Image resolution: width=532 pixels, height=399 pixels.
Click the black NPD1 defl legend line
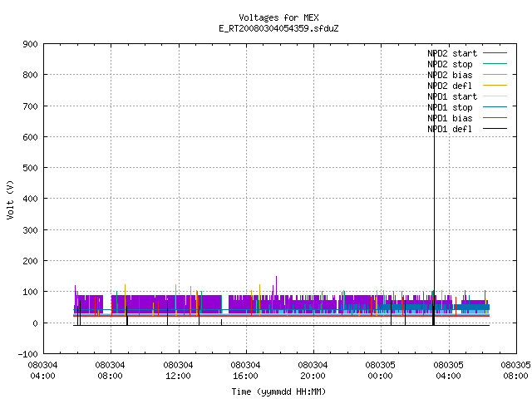495,129
